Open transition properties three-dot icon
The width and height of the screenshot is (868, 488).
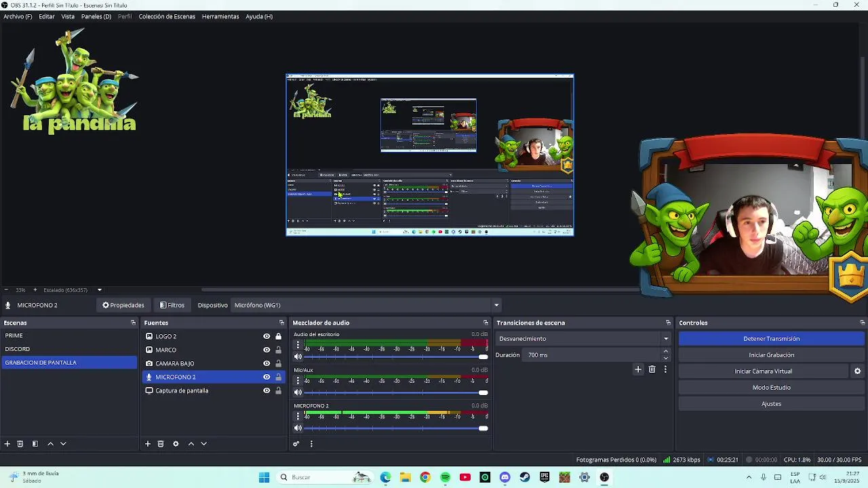[665, 369]
